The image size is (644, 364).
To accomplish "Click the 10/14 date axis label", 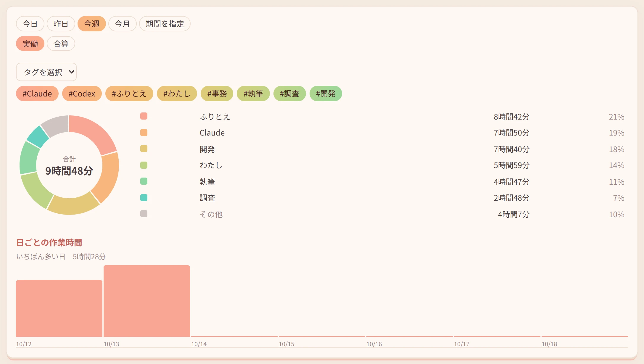I will [199, 344].
